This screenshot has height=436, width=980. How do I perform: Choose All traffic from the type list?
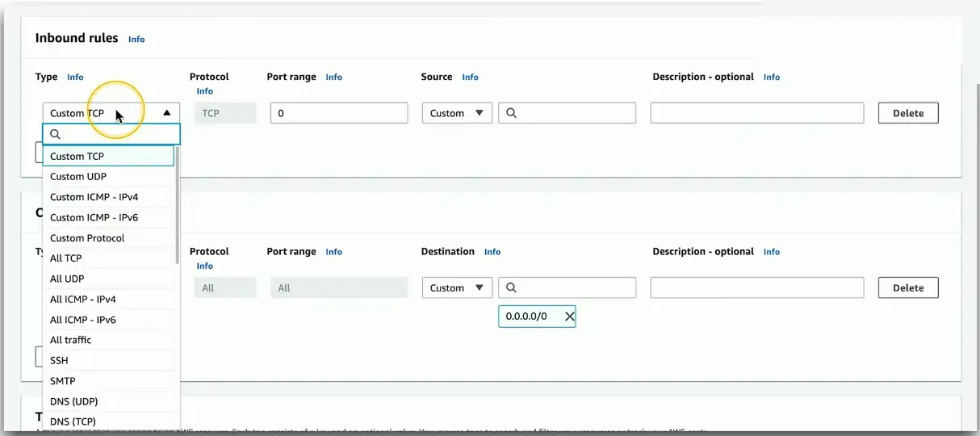pos(71,340)
